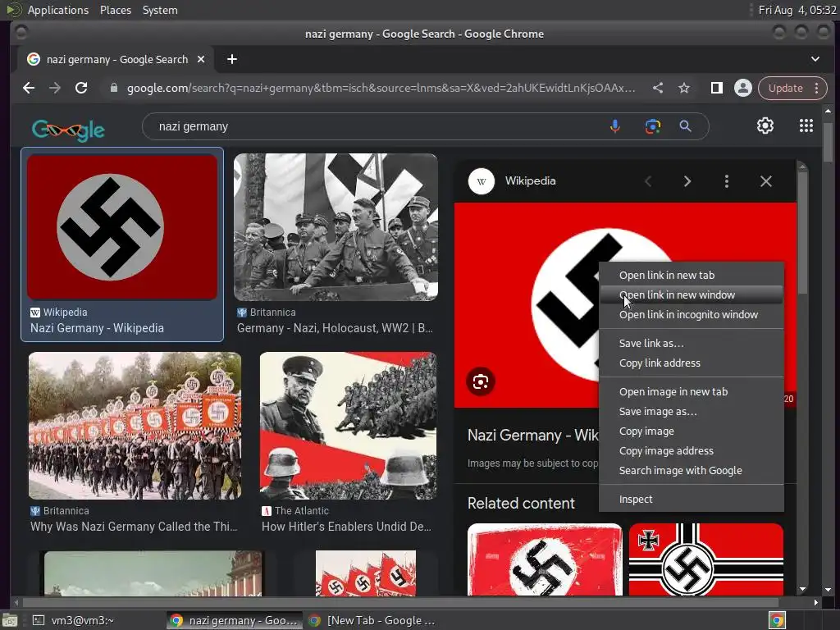Switch to New Tab Chrome window in taskbar
This screenshot has width=840, height=630.
(372, 620)
